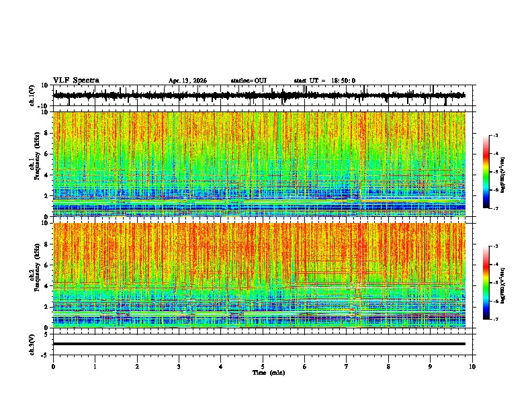Click time axis tick label "9"
Screen dimensions: 532x411
point(430,367)
